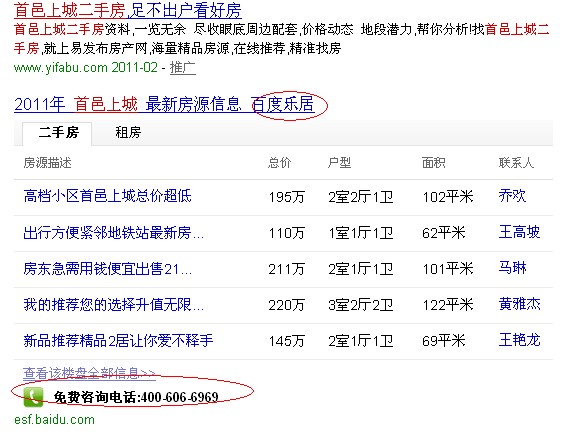Image resolution: width=586 pixels, height=441 pixels.
Task: Open the 二手房 tab
Action: click(x=57, y=133)
